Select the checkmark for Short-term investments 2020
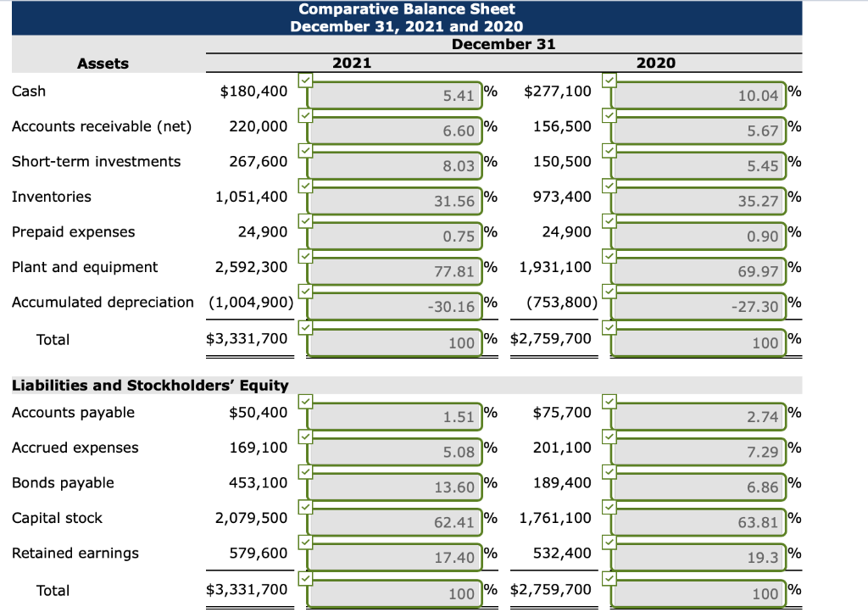This screenshot has height=612, width=868. coord(609,152)
